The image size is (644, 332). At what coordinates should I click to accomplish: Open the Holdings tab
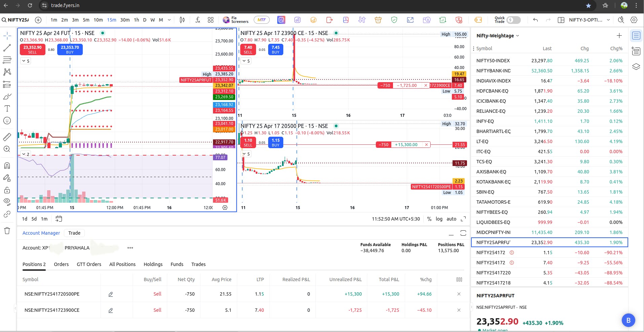point(153,264)
